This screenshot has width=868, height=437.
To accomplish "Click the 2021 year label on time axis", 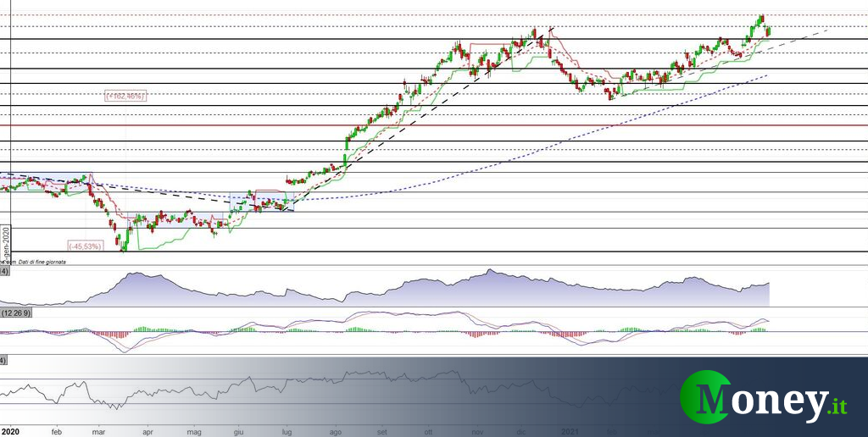I will point(570,429).
